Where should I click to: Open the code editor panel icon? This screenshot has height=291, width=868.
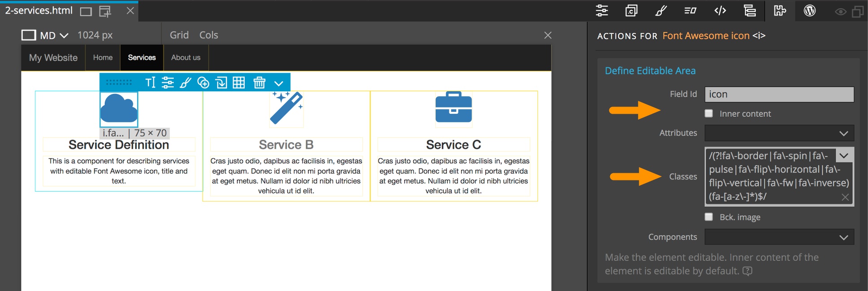click(720, 10)
